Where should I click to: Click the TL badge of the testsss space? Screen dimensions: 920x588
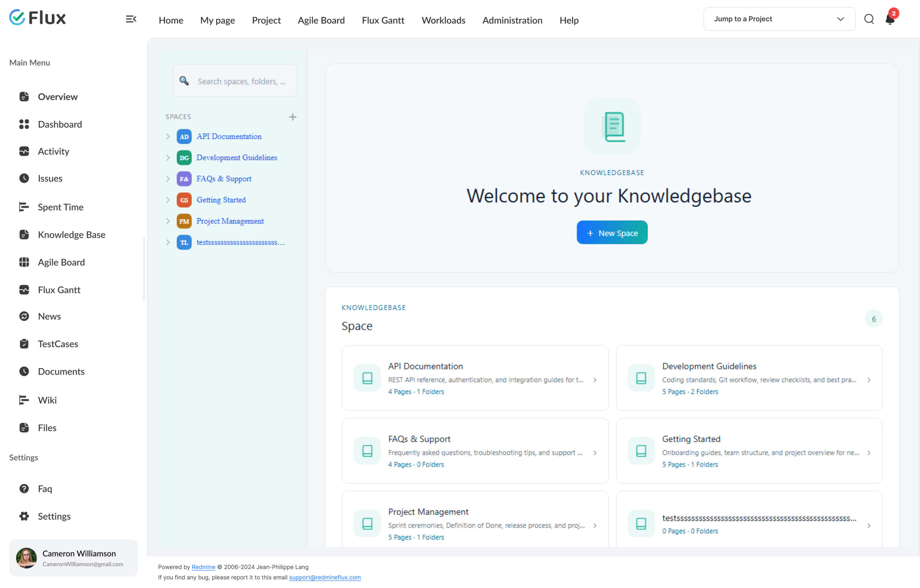click(184, 242)
